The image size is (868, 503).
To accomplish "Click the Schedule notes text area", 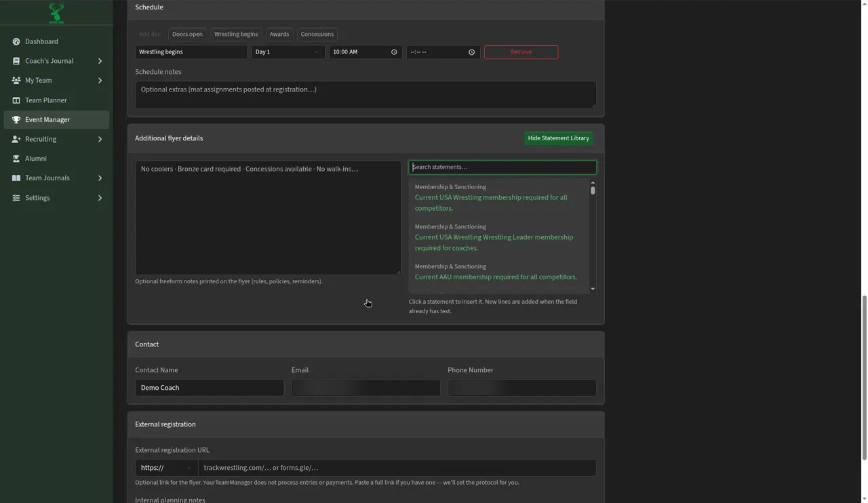I will (366, 95).
